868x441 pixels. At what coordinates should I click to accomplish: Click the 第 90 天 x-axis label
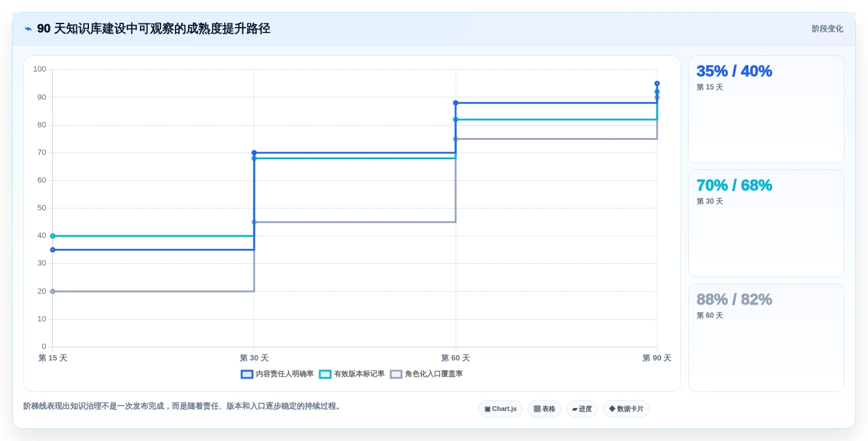pos(657,358)
